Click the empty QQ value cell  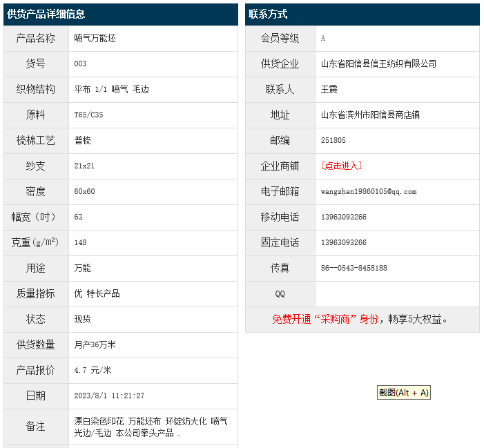(x=397, y=293)
